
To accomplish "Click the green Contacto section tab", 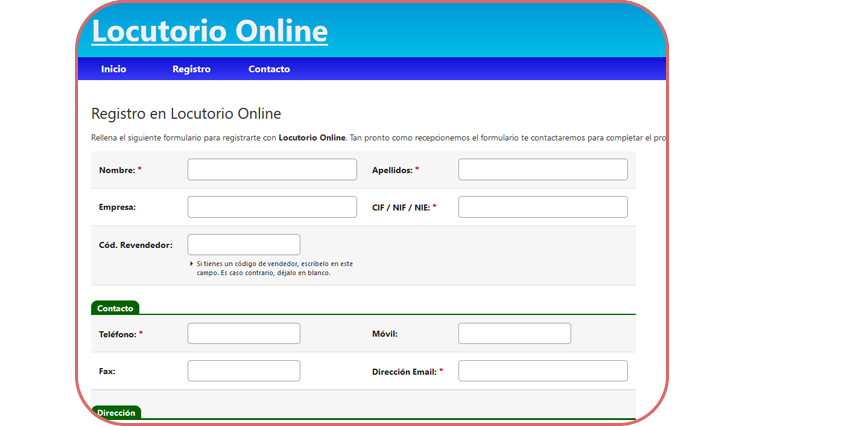I will 115,308.
